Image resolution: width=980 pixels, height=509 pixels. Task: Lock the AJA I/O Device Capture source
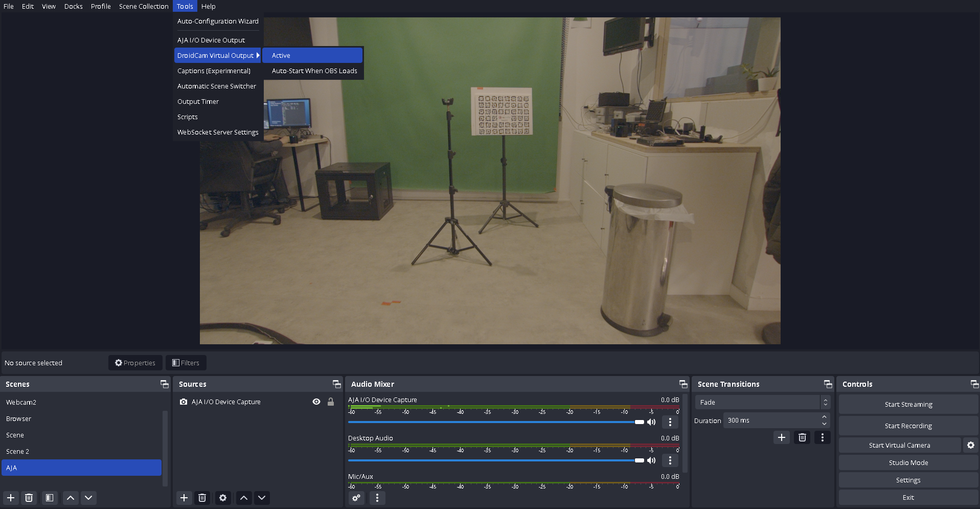(331, 402)
